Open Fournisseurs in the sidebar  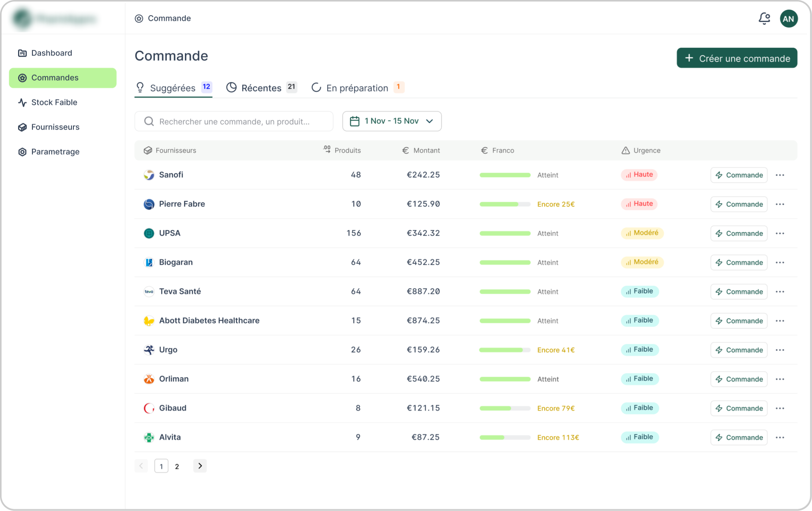point(55,127)
